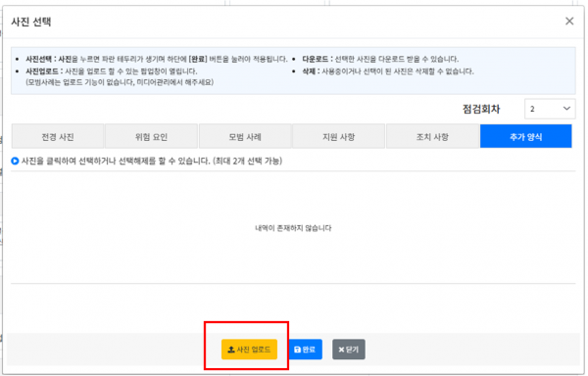Screen dimensions: 588x376
Task: Switch to the 위험 요인 tab
Action: click(152, 137)
